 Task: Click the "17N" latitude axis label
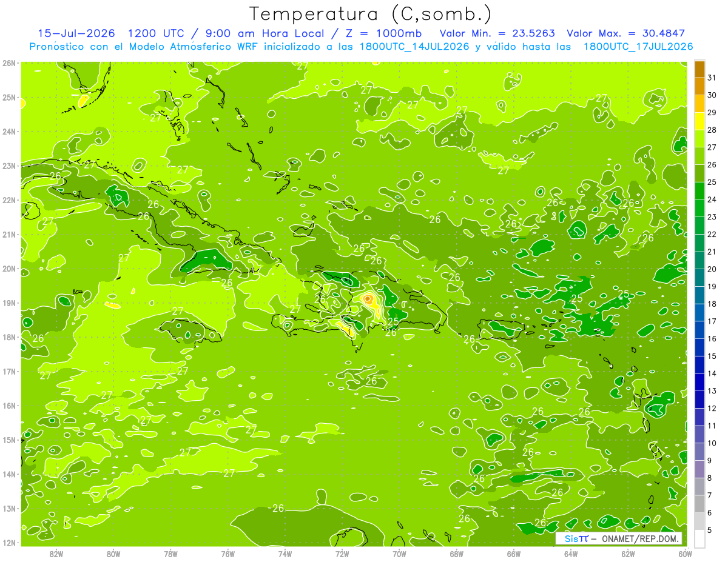click(x=8, y=372)
